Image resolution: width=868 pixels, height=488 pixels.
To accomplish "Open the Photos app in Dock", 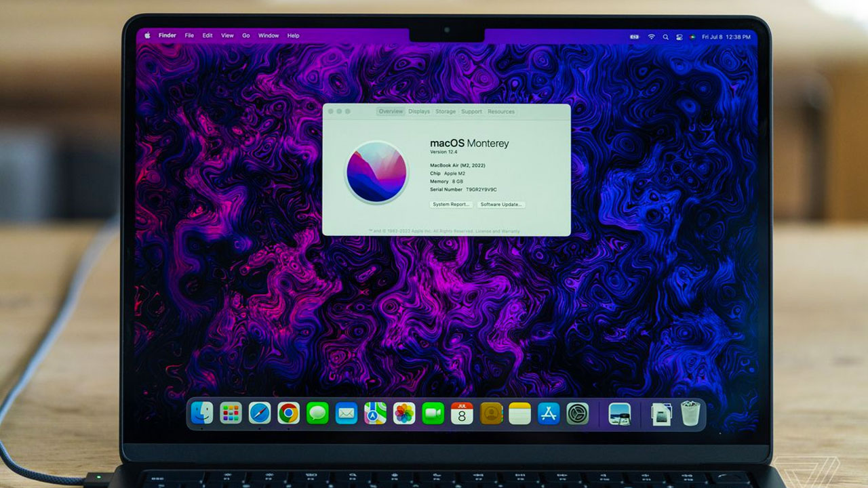I will 404,413.
